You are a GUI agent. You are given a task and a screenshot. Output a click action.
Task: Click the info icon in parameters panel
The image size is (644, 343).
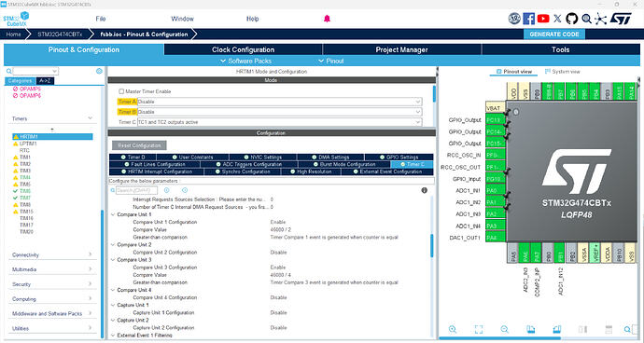pyautogui.click(x=425, y=190)
